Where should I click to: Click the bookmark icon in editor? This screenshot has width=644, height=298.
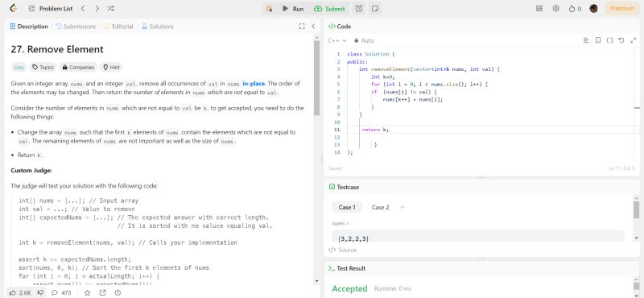click(x=598, y=40)
